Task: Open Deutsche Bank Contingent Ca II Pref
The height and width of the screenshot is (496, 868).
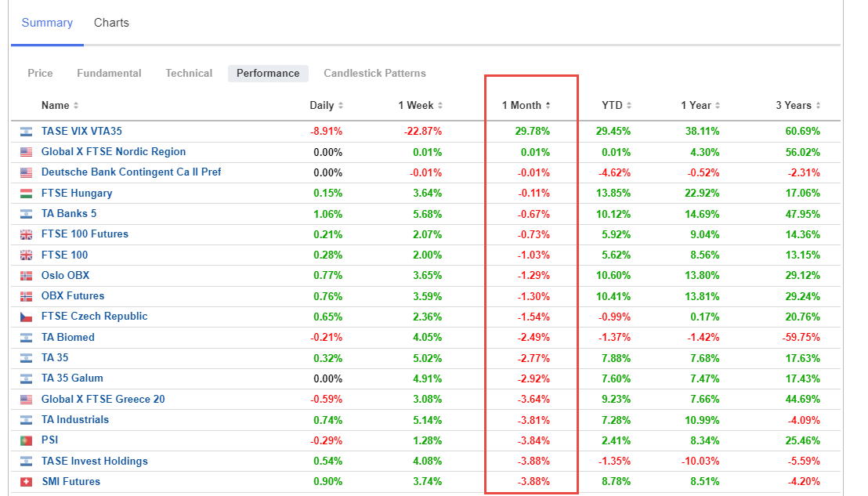Action: point(131,172)
